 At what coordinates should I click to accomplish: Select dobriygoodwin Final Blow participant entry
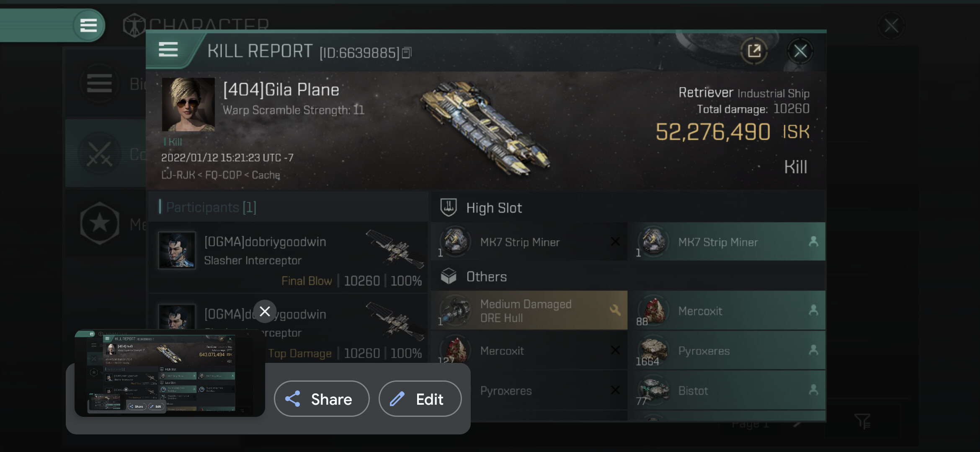coord(288,258)
